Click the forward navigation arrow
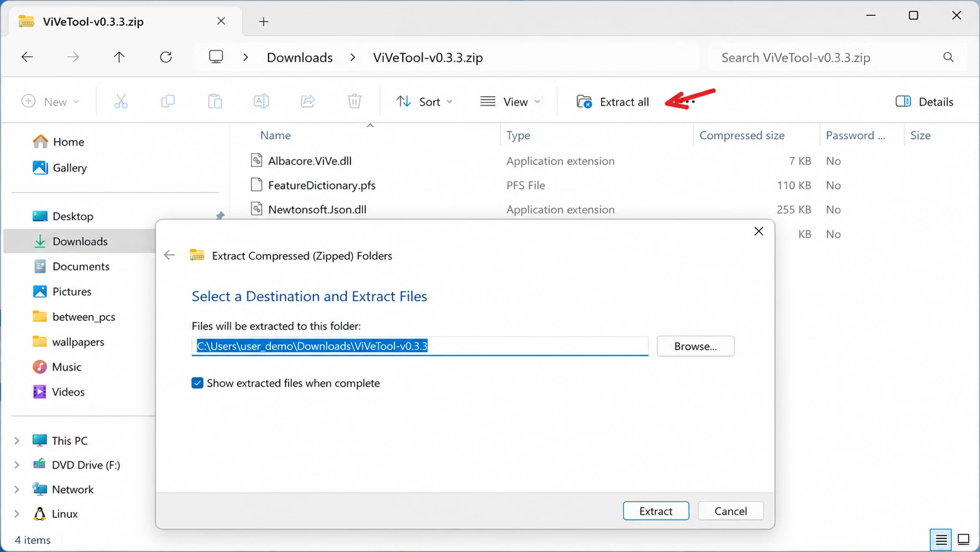The height and width of the screenshot is (552, 980). [73, 57]
